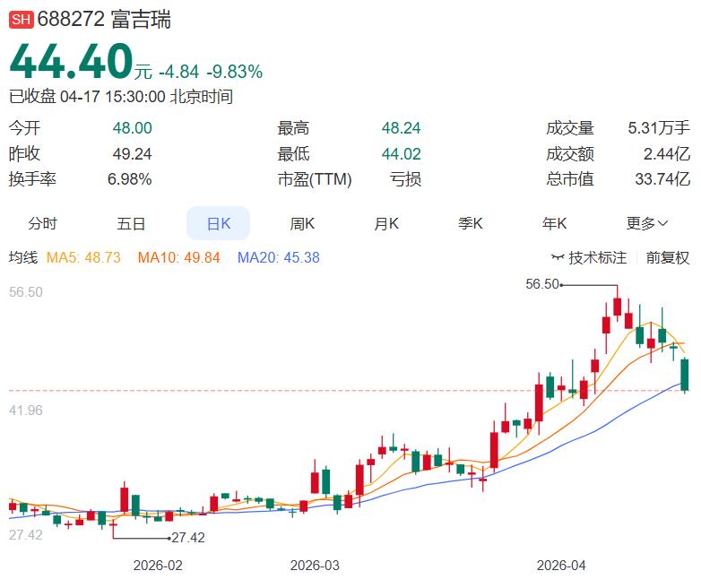Click the 均线 label
The image size is (701, 588).
click(23, 257)
